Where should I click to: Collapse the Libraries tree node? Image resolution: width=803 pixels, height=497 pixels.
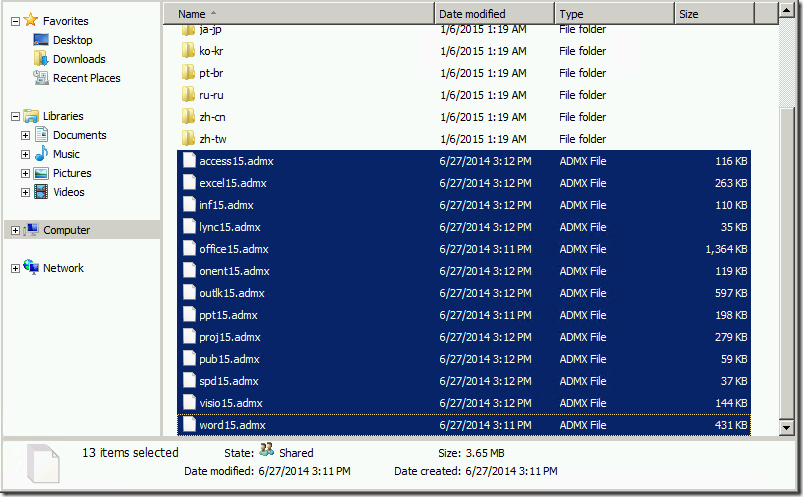(x=15, y=116)
